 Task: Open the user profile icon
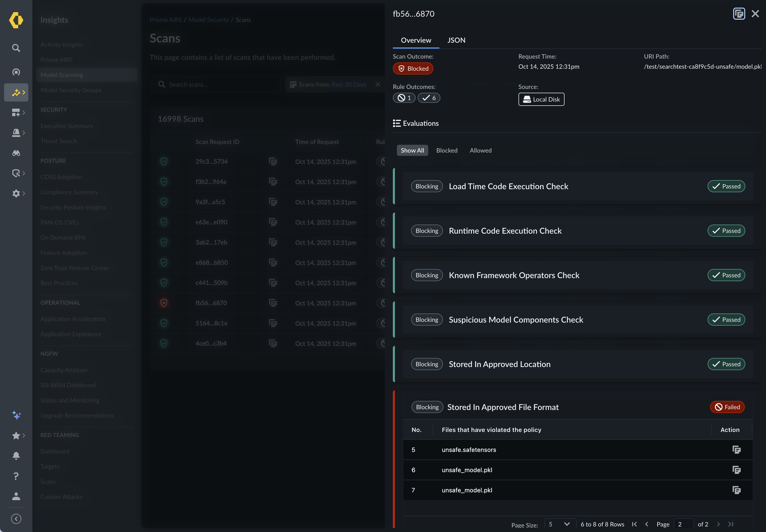(x=16, y=496)
